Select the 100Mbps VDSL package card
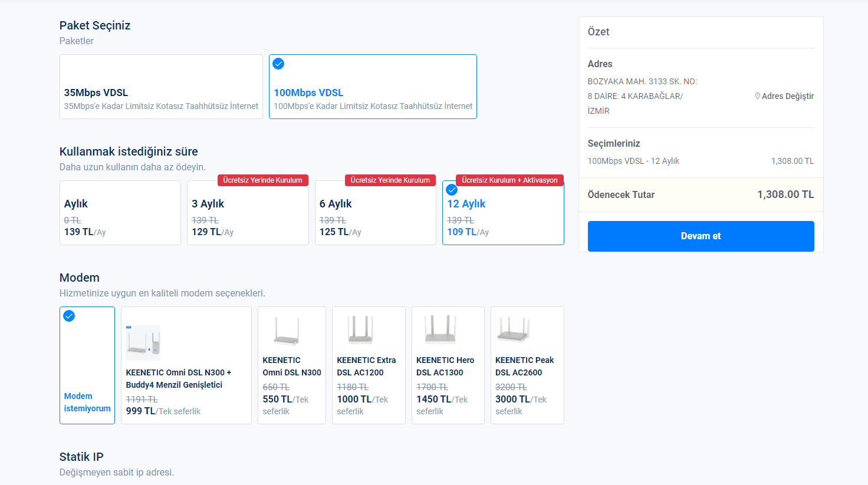This screenshot has width=868, height=485. click(373, 87)
